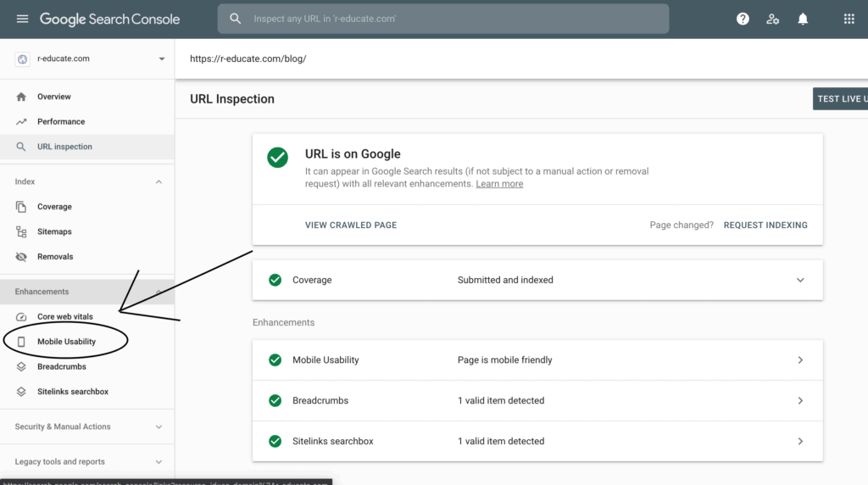The image size is (868, 485).
Task: Click REQUEST INDEXING
Action: click(765, 226)
